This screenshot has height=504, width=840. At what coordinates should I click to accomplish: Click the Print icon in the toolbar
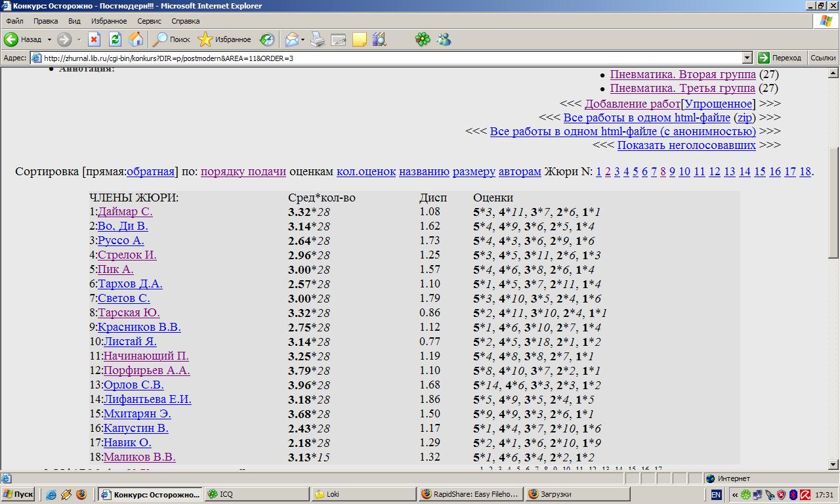point(318,39)
